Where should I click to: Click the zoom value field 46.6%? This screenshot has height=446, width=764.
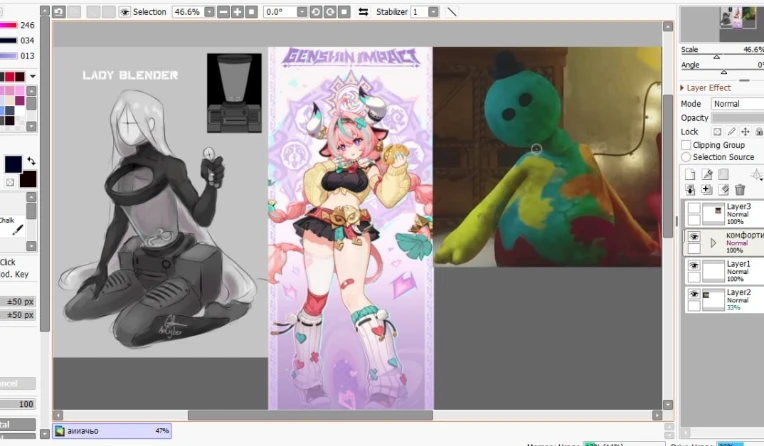tap(188, 12)
